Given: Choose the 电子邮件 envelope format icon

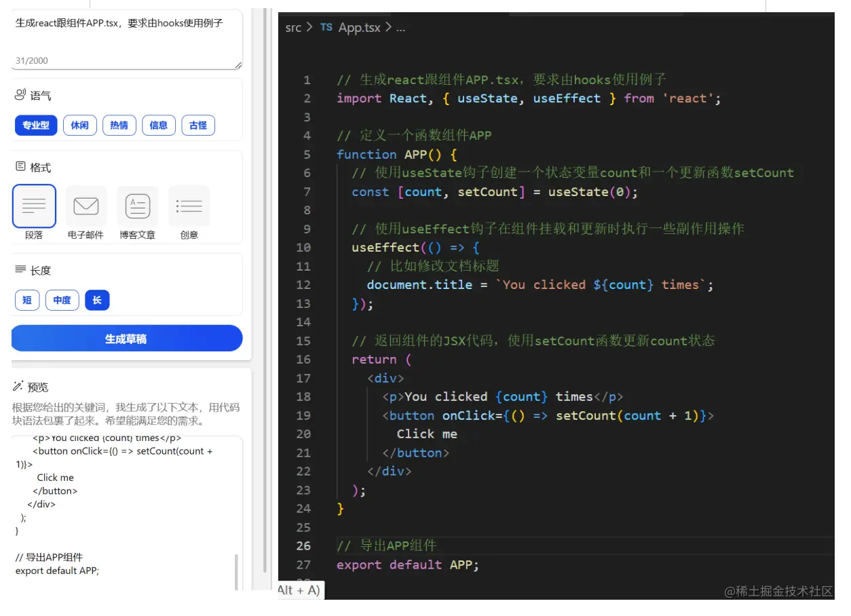Looking at the screenshot, I should pyautogui.click(x=86, y=206).
